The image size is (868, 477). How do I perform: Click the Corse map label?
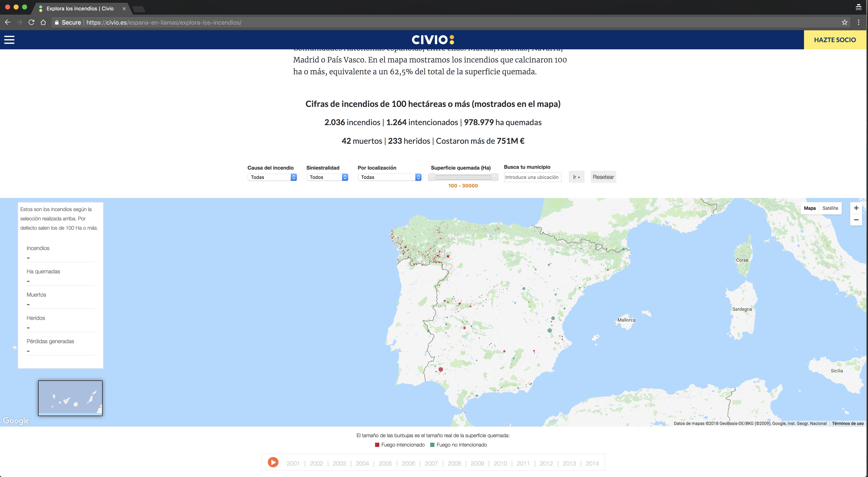coord(742,260)
